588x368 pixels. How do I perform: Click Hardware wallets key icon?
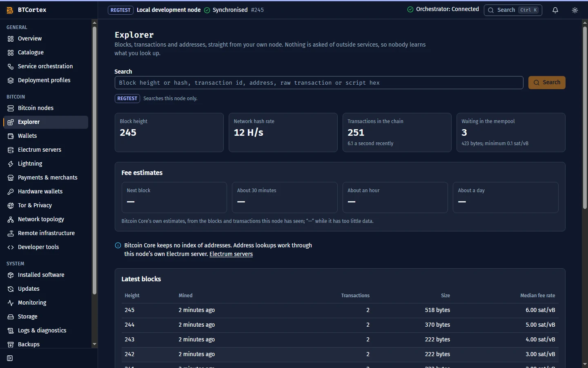pos(11,192)
